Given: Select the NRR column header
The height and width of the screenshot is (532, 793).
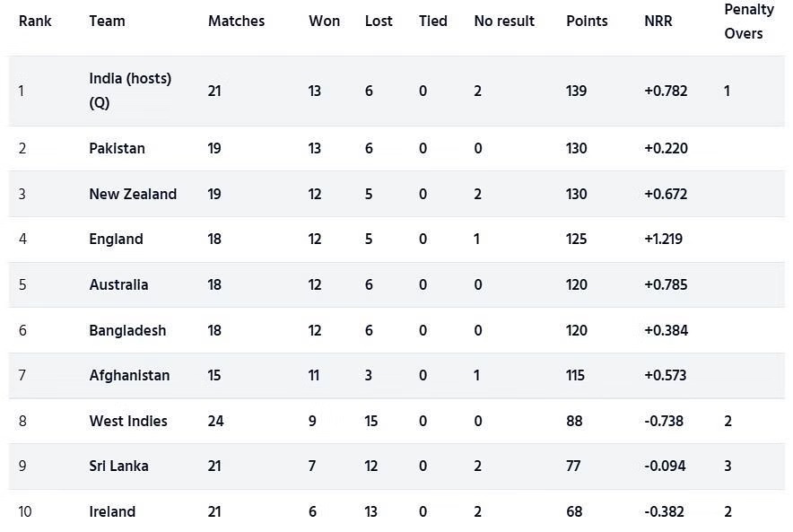Looking at the screenshot, I should coord(658,22).
